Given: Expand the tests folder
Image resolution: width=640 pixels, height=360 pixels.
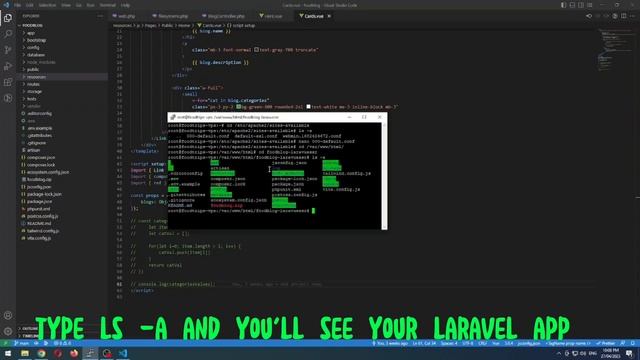Looking at the screenshot, I should pyautogui.click(x=31, y=99).
